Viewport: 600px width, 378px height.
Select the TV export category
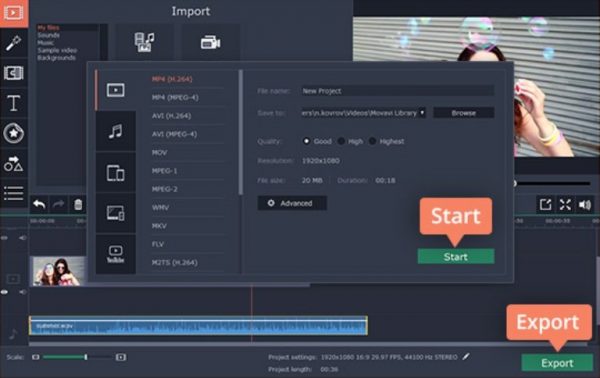coord(116,213)
